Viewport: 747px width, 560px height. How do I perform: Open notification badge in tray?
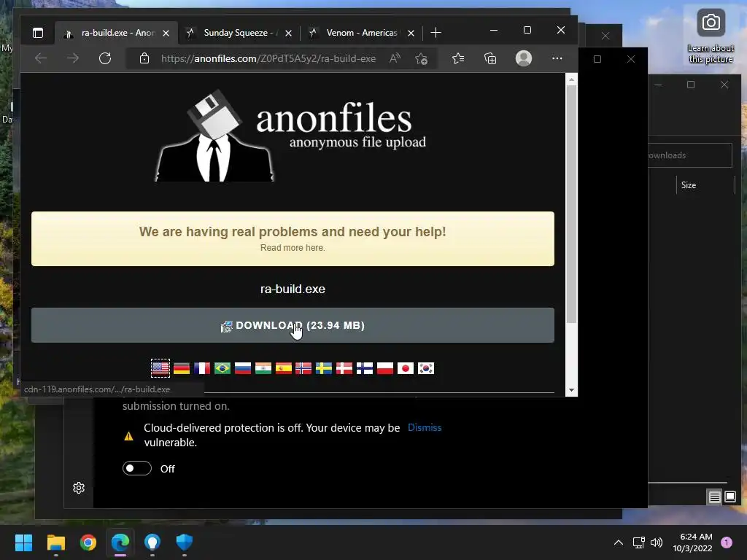(727, 542)
